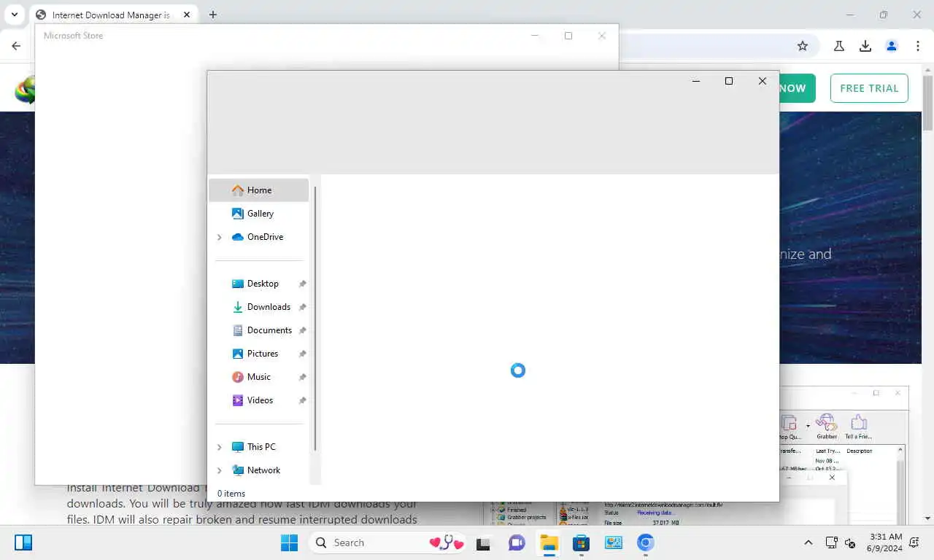The width and height of the screenshot is (934, 560).
Task: Open network status tray icon
Action: [x=831, y=542]
